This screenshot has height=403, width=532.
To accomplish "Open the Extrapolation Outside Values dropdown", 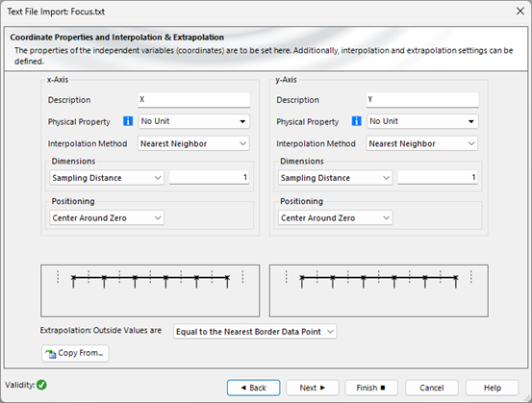I will point(255,332).
